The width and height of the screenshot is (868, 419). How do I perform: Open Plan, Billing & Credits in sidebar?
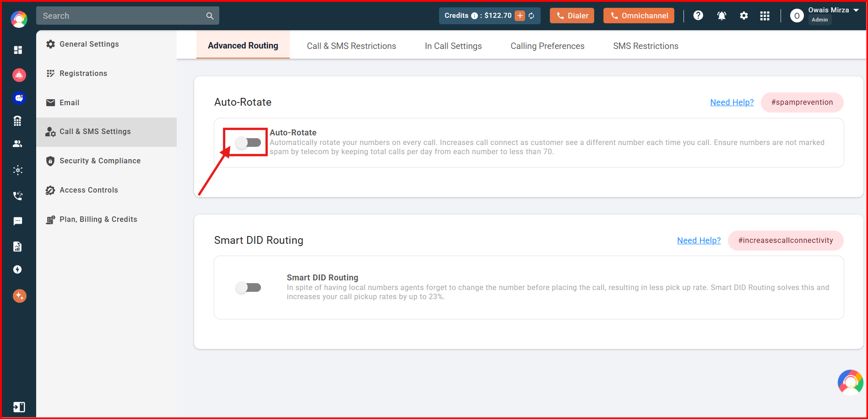coord(106,220)
